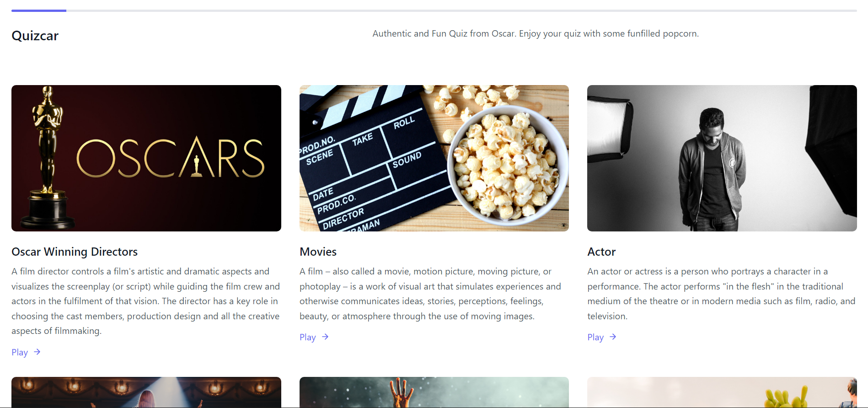Click the Actor card heading

(601, 252)
